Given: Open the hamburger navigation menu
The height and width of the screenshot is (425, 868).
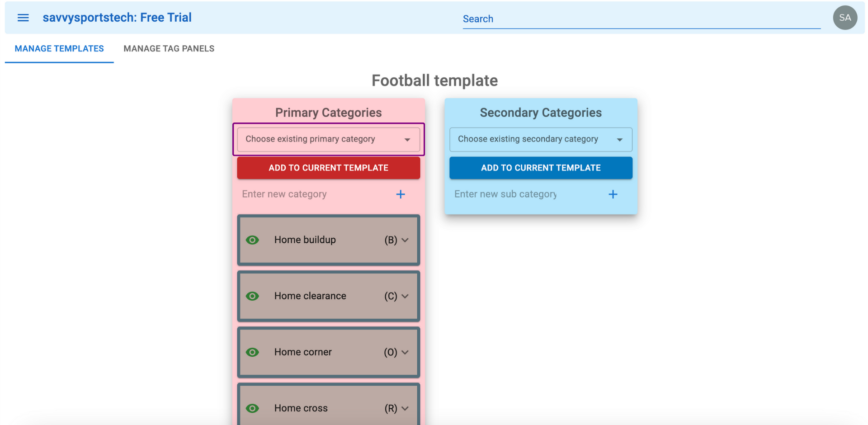Looking at the screenshot, I should [x=23, y=18].
